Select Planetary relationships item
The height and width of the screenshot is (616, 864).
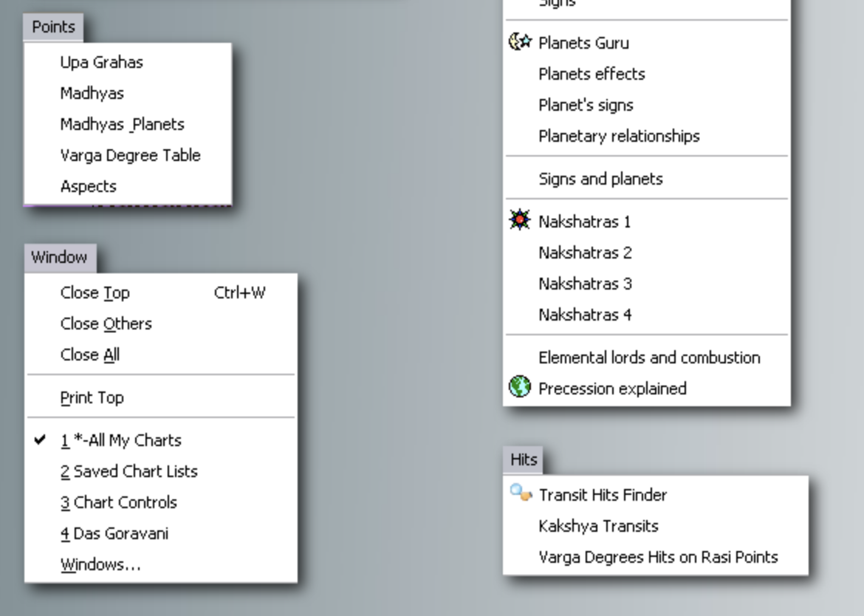619,137
